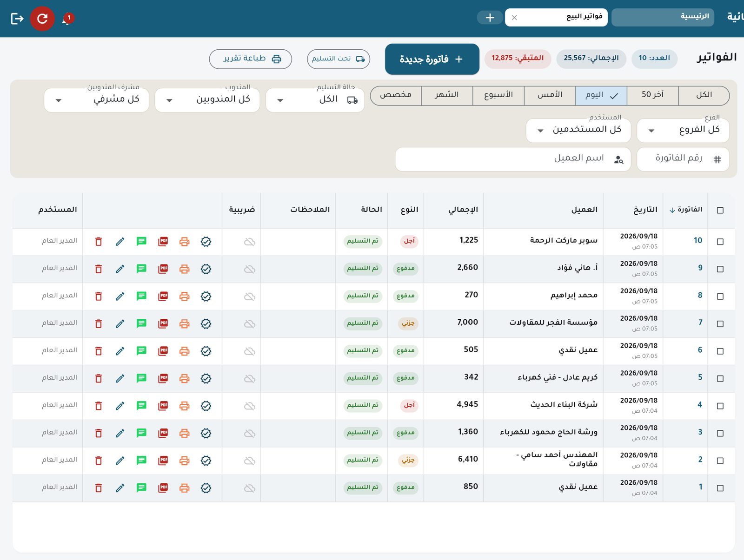
Task: Click verified badge icon for invoice 4
Action: point(206,406)
